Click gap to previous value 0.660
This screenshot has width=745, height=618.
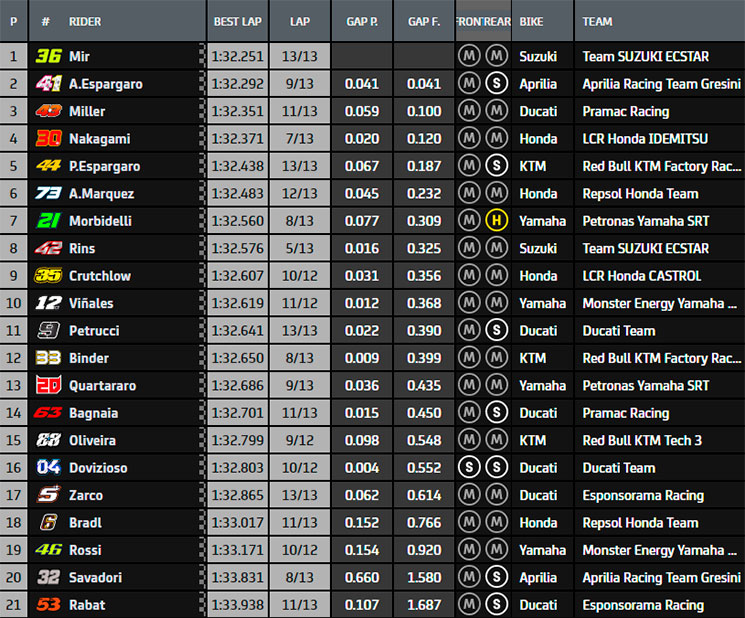point(362,577)
